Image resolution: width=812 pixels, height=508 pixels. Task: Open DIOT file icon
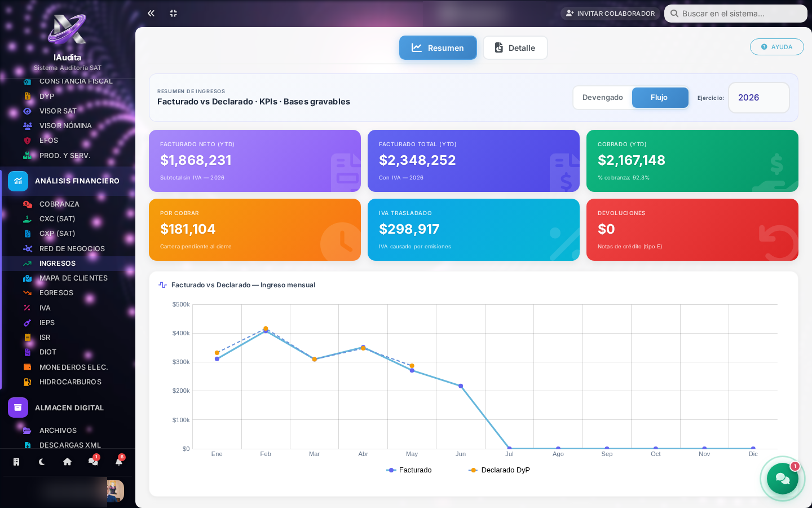(27, 352)
